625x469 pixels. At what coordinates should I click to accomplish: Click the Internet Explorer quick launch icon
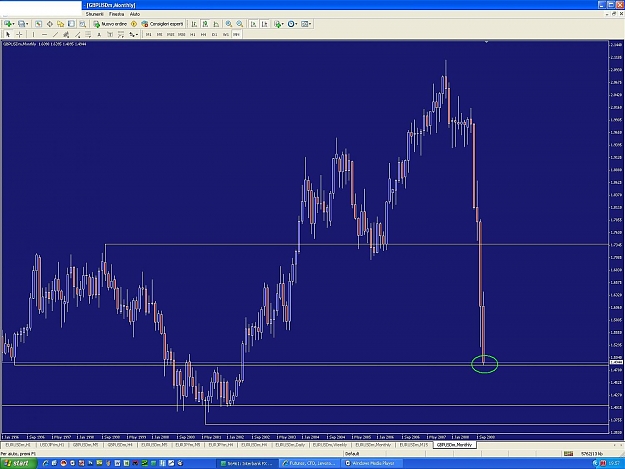(x=45, y=463)
